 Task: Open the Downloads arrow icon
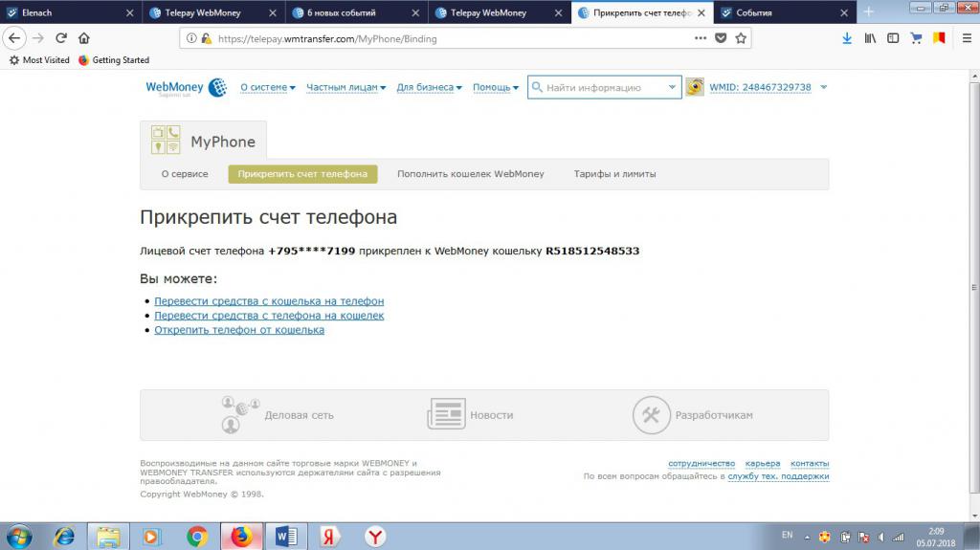click(x=847, y=38)
